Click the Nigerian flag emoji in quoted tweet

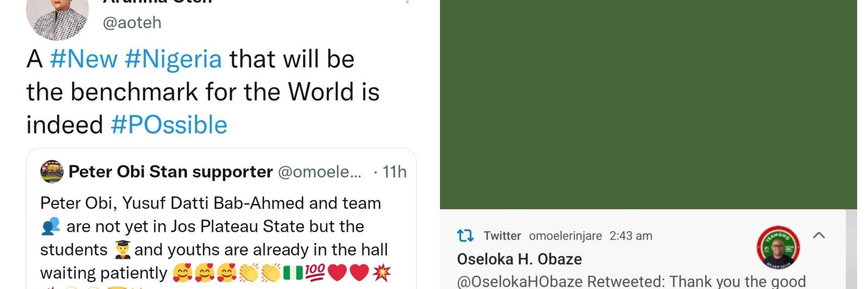click(293, 273)
